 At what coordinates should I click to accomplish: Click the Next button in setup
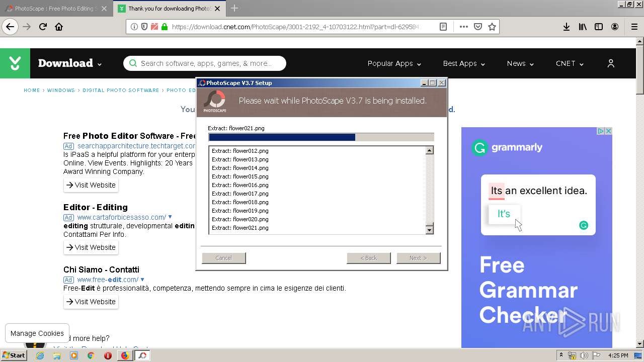tap(419, 258)
